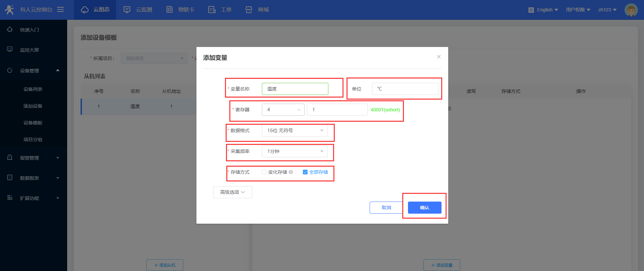This screenshot has height=271, width=644.
Task: Click the user avatar icon
Action: click(631, 10)
